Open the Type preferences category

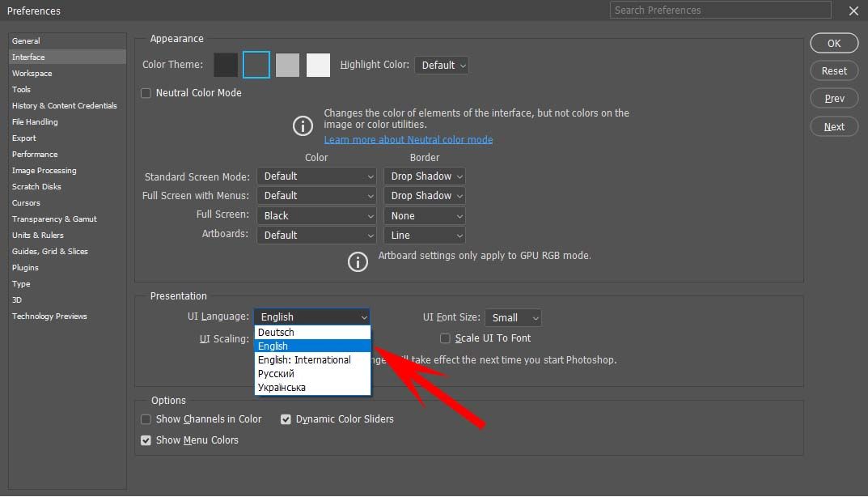tap(67, 283)
